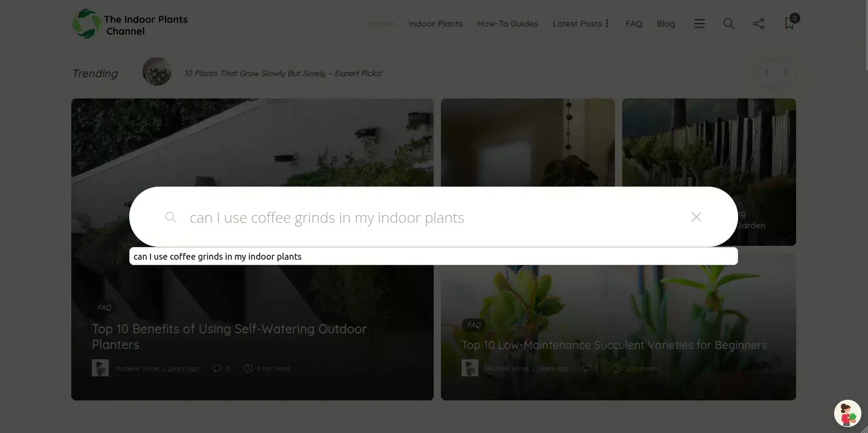Show previous trending post arrow
868x433 pixels.
click(x=767, y=72)
